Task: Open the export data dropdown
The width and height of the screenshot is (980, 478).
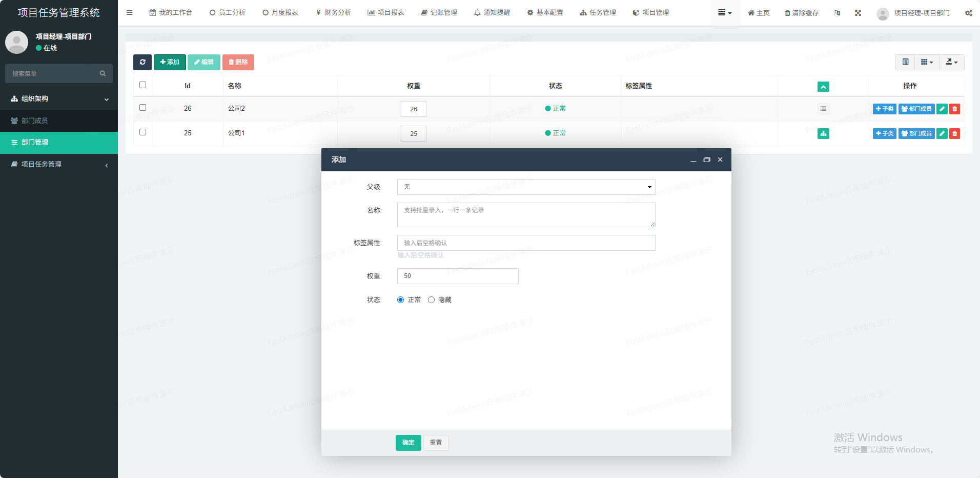Action: pos(952,62)
